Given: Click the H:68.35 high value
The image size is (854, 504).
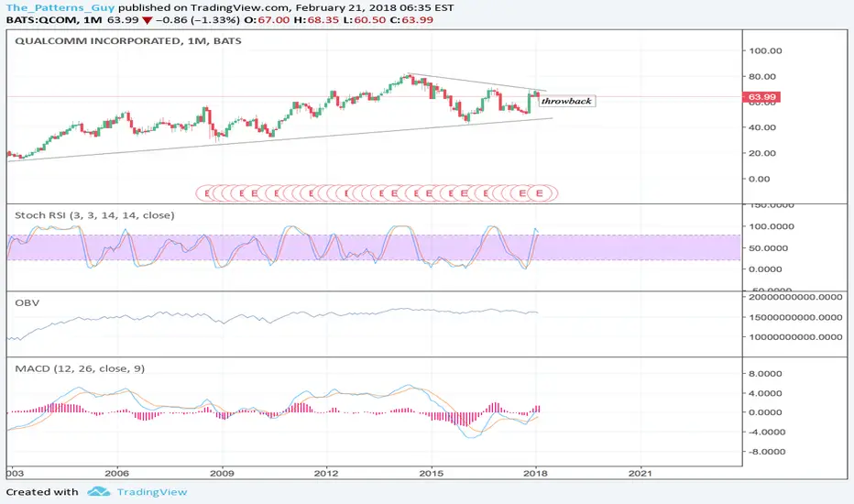Looking at the screenshot, I should [316, 19].
